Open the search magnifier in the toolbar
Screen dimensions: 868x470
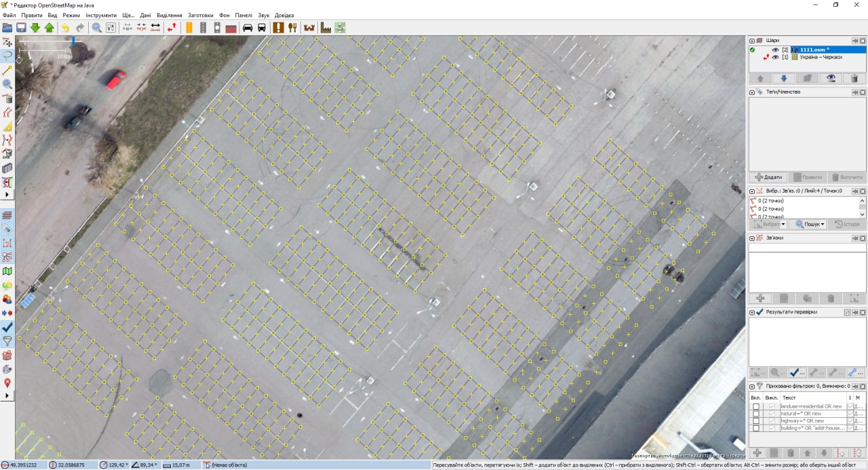point(97,28)
